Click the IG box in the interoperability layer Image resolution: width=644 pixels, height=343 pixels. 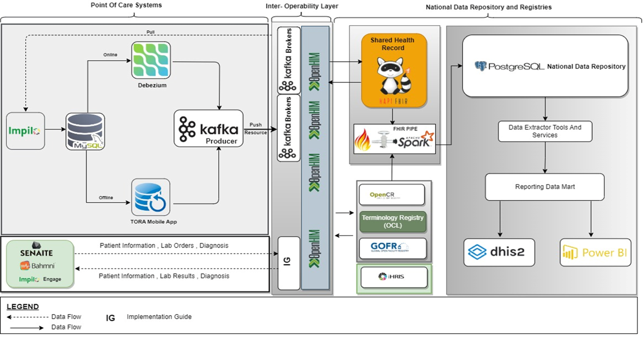(289, 263)
